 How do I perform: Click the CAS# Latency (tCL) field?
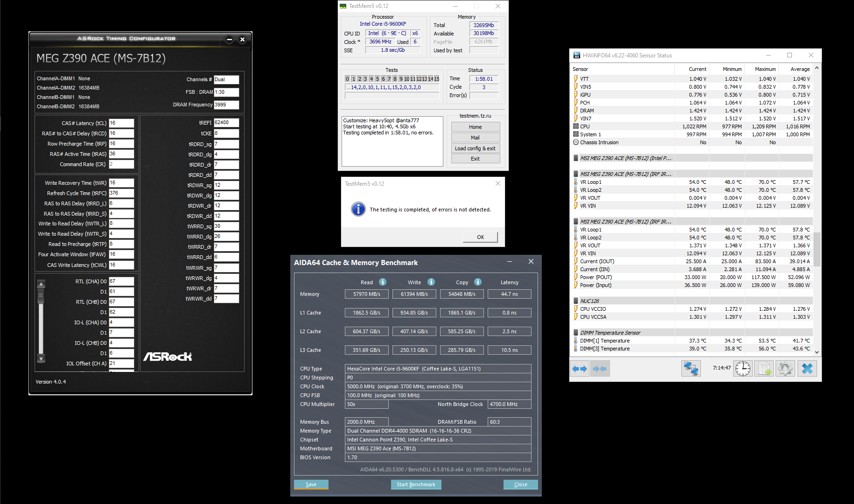[x=121, y=123]
